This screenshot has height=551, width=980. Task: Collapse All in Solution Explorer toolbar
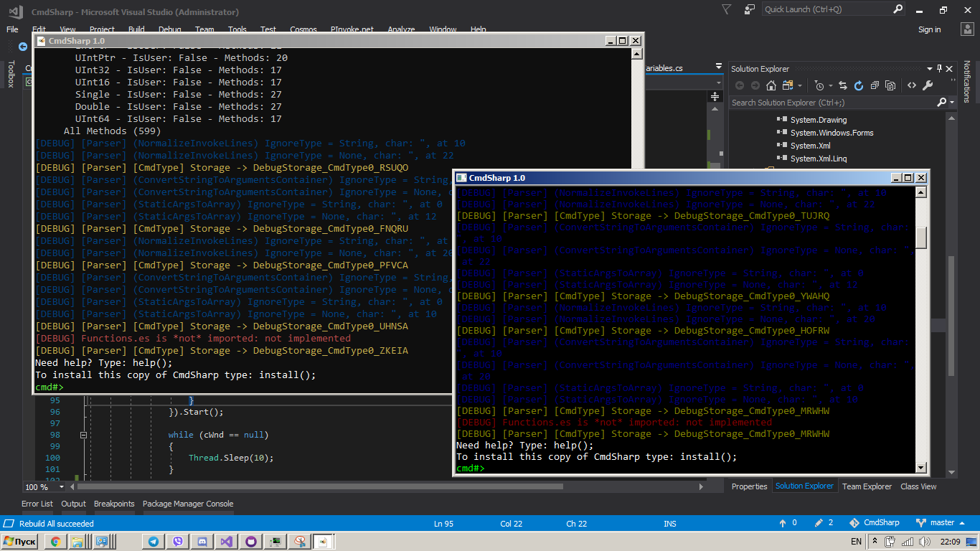coord(875,85)
